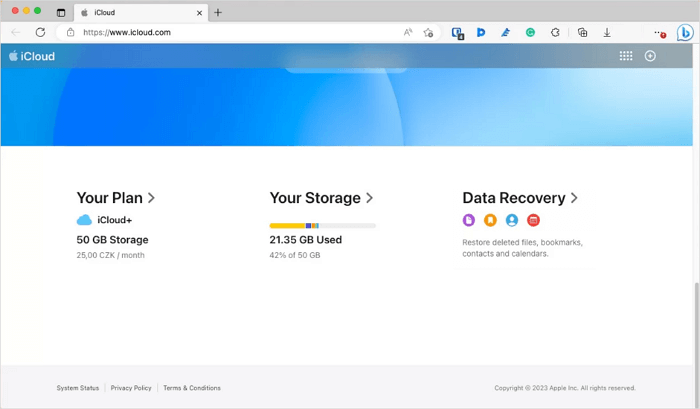
Task: Open the browser downloads icon
Action: (607, 32)
